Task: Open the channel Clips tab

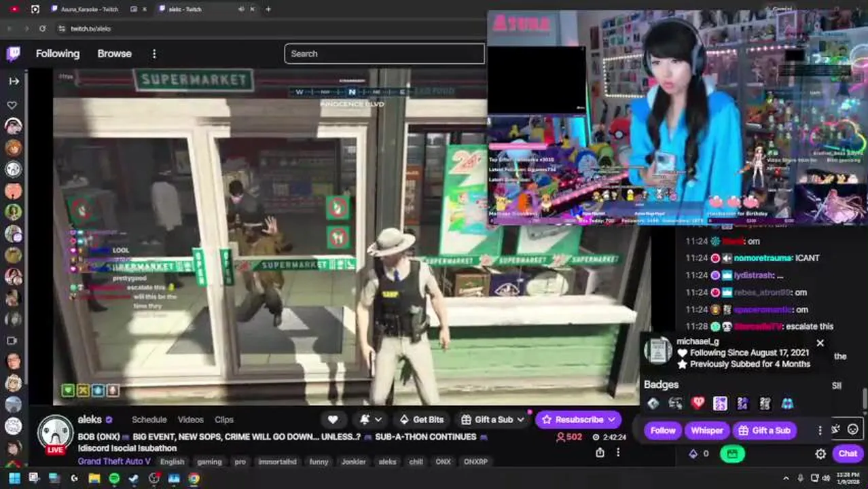Action: coord(223,420)
